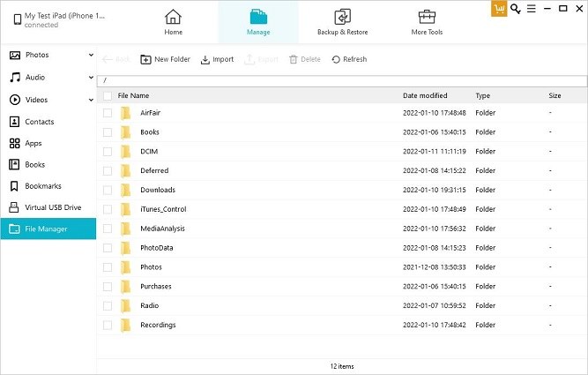
Task: Click the Audio music note icon
Action: tap(15, 78)
